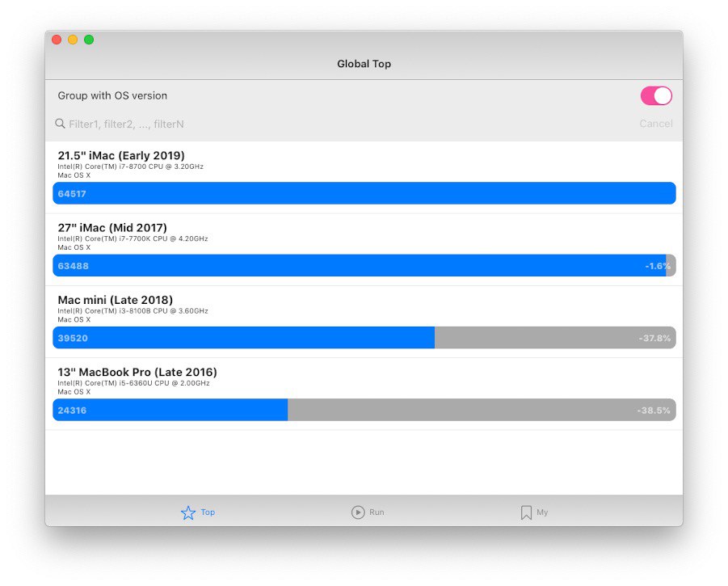
Task: Switch to the Top tab label
Action: [208, 512]
